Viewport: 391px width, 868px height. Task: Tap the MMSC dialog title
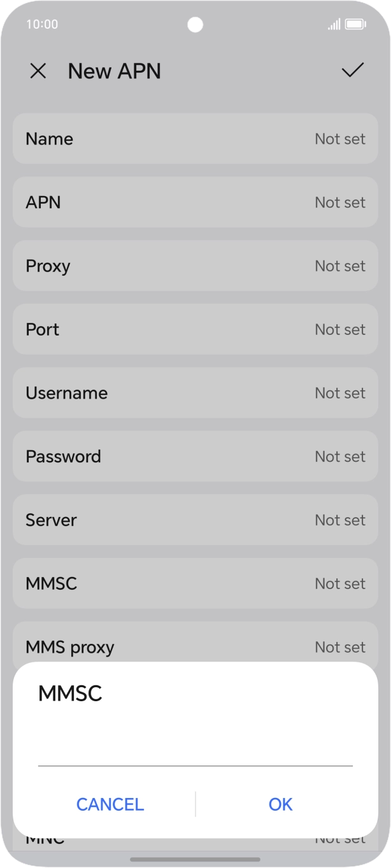click(70, 694)
